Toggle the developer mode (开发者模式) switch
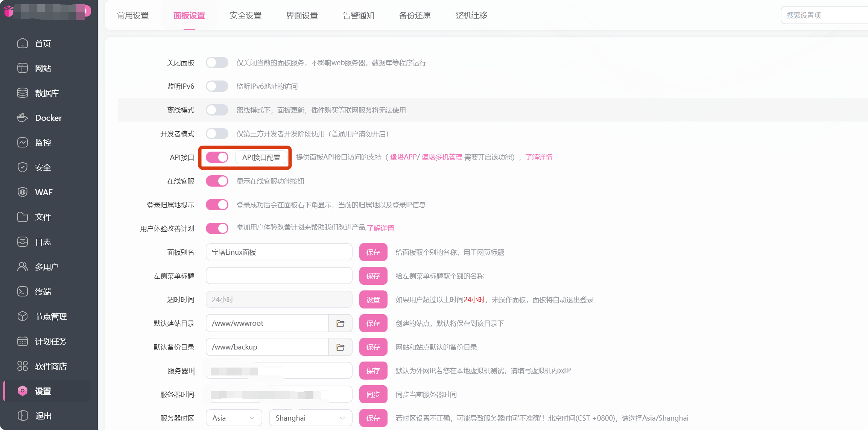Screen dimensions: 868x430 (x=217, y=134)
